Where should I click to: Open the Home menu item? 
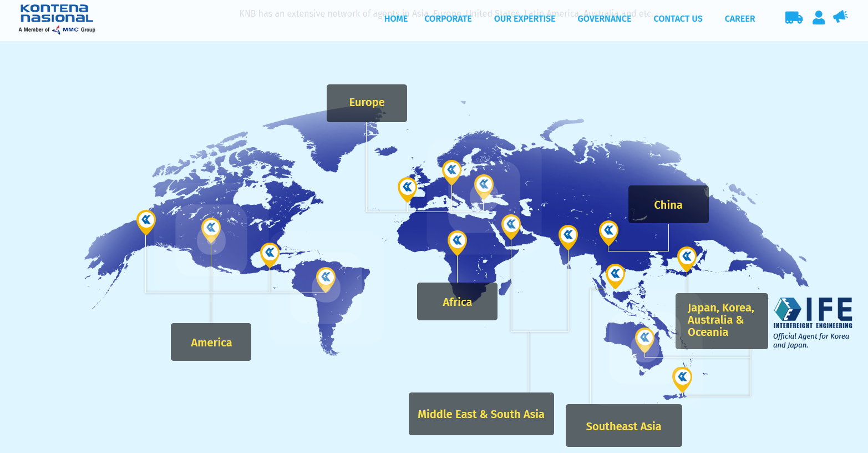(x=395, y=19)
